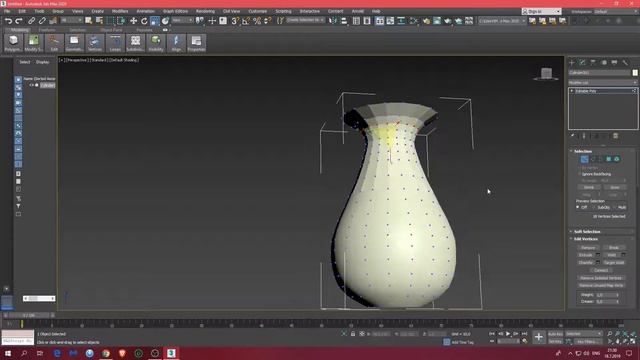Open the selection filter All dropdown
This screenshot has height=360, width=640.
71,20
